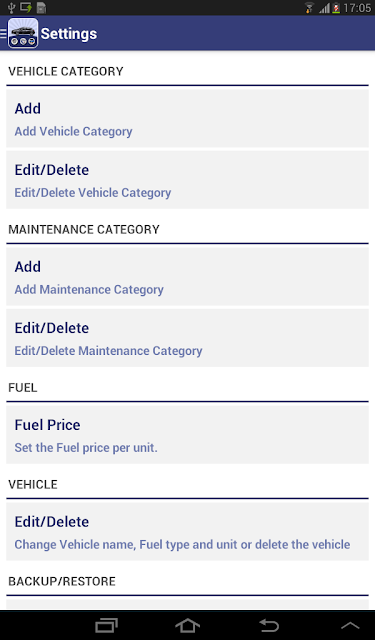Screen dimensions: 375x640
Task: Open Edit/Delete Maintenance Category option
Action: [x=187, y=338]
